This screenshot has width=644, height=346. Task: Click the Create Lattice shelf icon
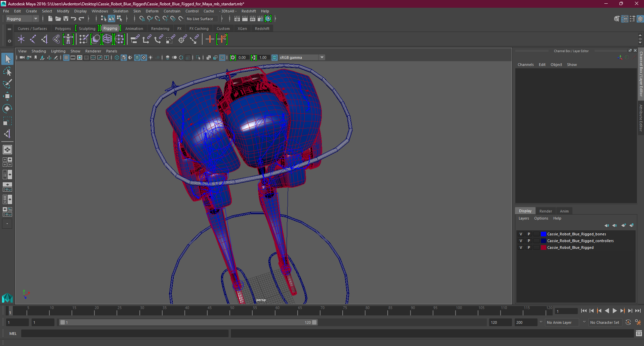tap(107, 39)
